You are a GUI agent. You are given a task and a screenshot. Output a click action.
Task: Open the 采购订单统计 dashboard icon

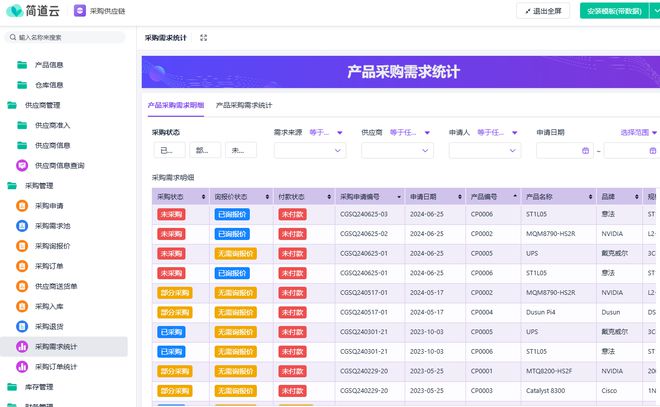click(22, 367)
